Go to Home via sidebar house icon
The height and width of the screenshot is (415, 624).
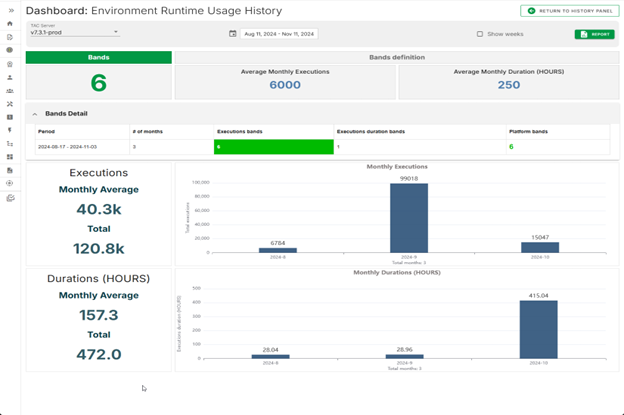[10, 23]
